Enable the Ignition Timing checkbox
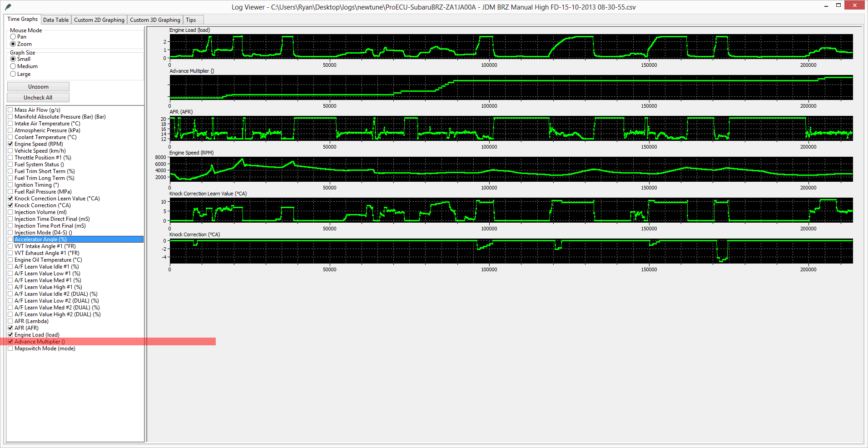The height and width of the screenshot is (448, 868). pos(10,185)
